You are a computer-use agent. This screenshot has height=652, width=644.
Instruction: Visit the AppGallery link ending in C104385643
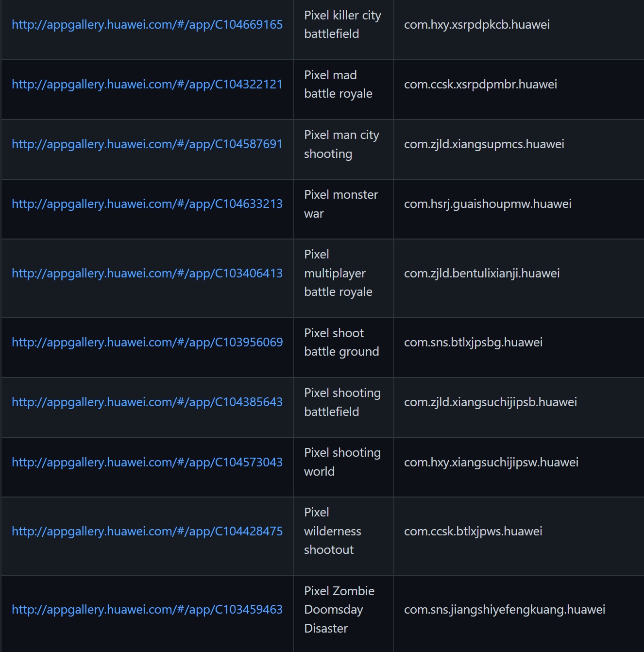click(x=147, y=402)
